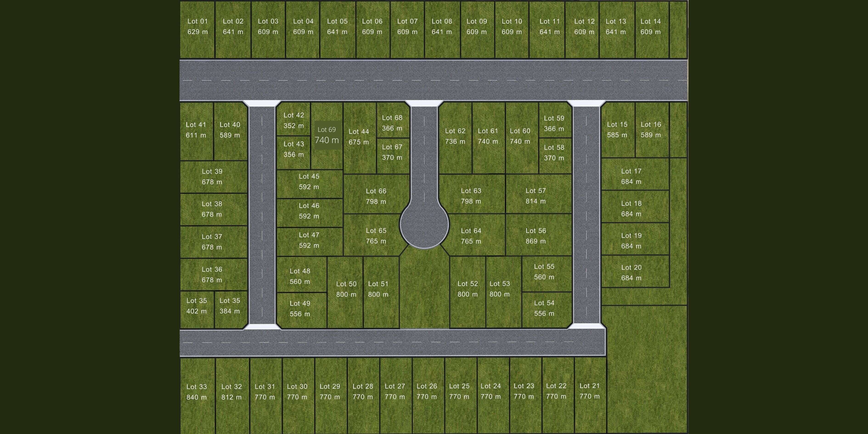Click Lot 56 measuring 869 m

[536, 236]
